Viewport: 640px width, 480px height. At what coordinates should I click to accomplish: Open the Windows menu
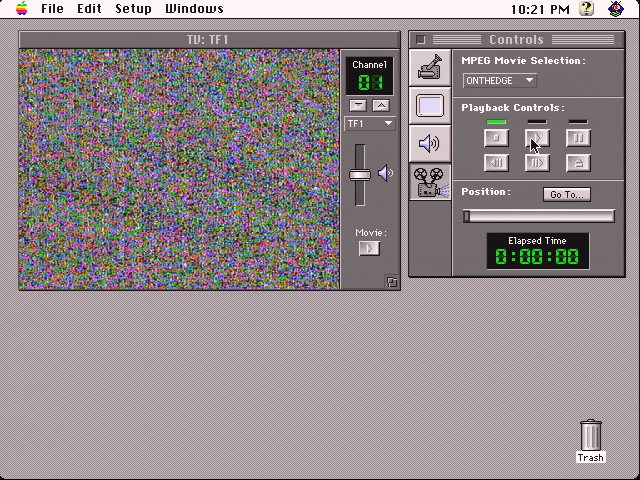coord(194,9)
